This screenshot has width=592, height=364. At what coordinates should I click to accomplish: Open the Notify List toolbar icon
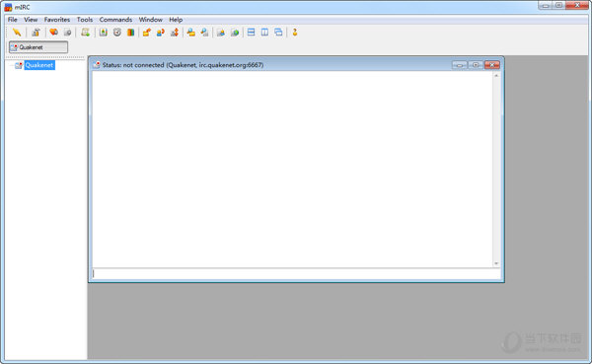[221, 33]
